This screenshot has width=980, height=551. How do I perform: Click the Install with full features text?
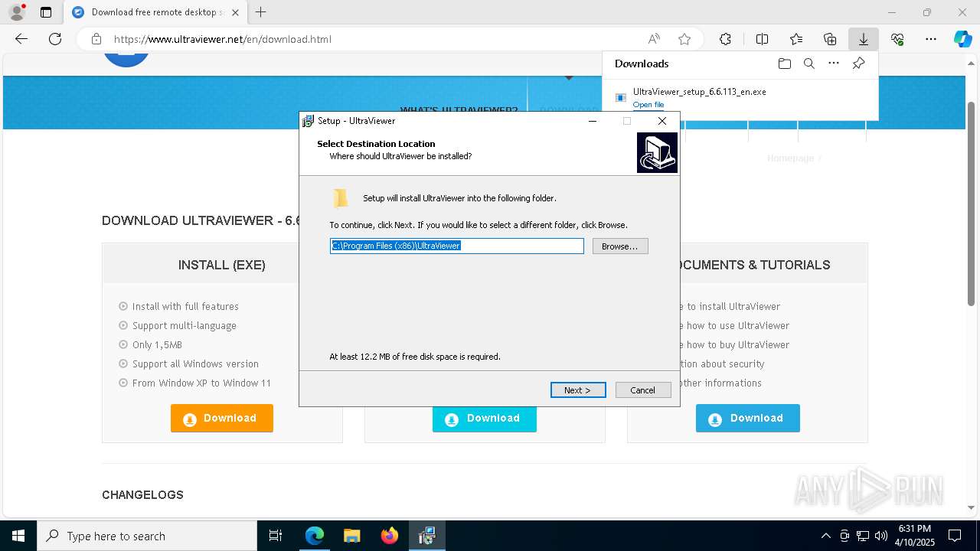185,307
